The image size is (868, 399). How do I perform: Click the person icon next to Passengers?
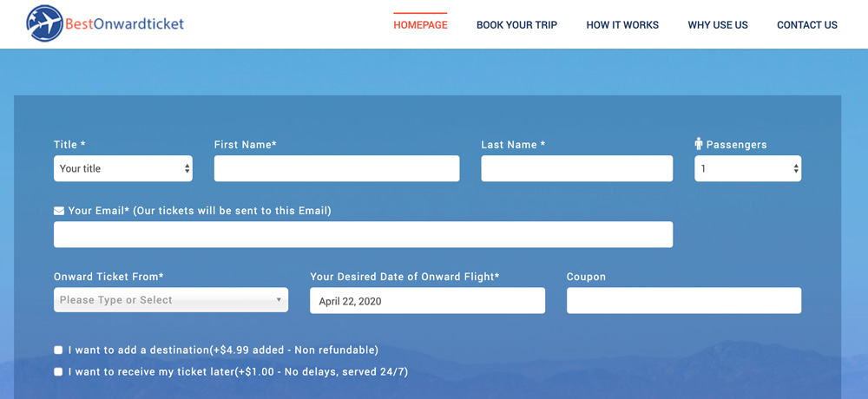(699, 144)
